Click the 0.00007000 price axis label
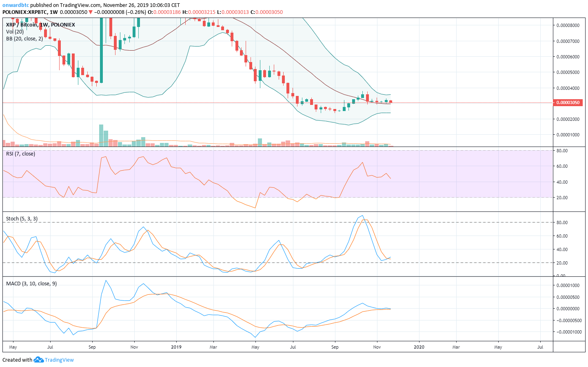This screenshot has height=367, width=588. 568,41
